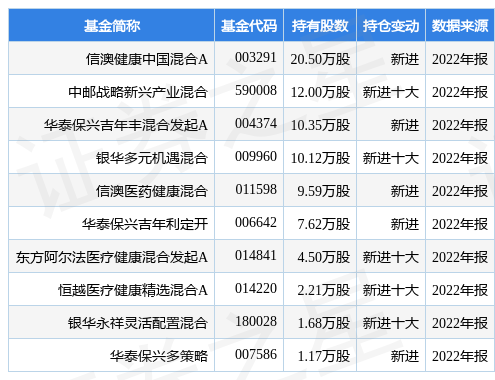Image resolution: width=495 pixels, height=380 pixels.
Task: Select fund name 华泰保兴多策略
Action: tap(159, 356)
